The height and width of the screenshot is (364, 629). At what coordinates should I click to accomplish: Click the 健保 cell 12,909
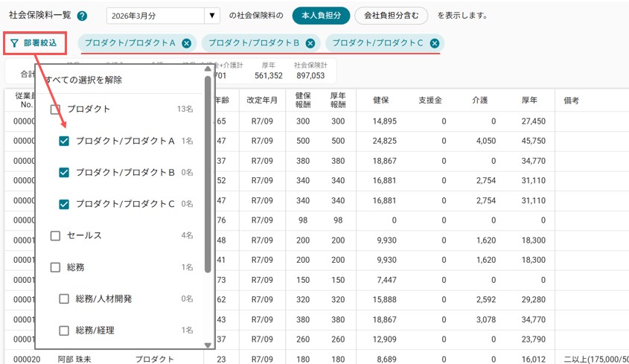[x=384, y=339]
